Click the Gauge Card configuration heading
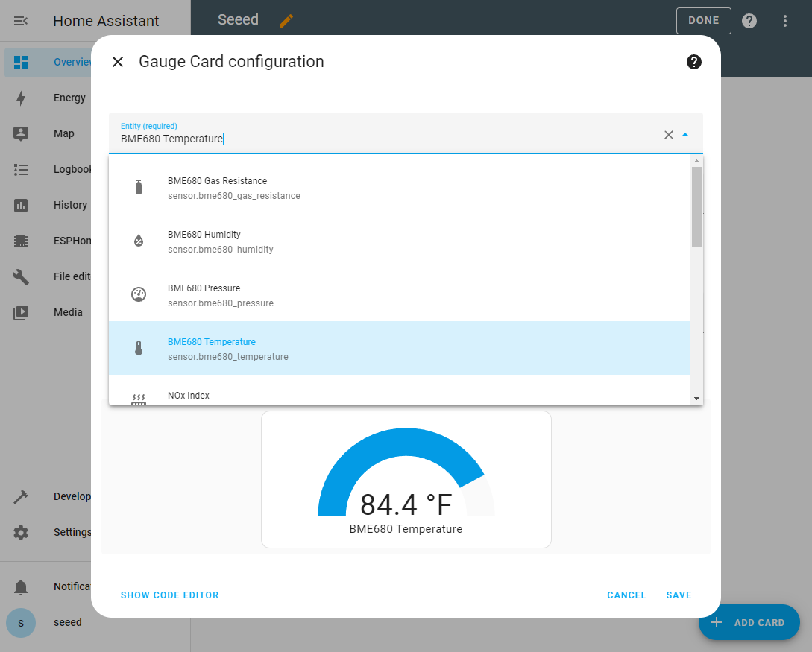This screenshot has height=652, width=812. pyautogui.click(x=231, y=62)
